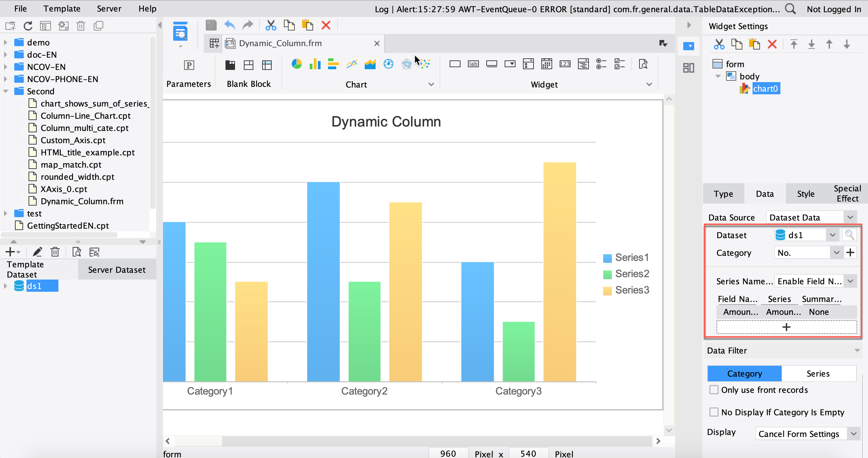
Task: Add a label widget from the Widget toolbar
Action: point(473,64)
